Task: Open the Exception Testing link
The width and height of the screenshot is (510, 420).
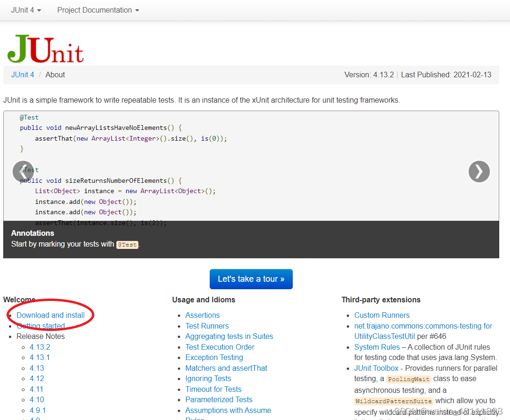Action: tap(214, 357)
